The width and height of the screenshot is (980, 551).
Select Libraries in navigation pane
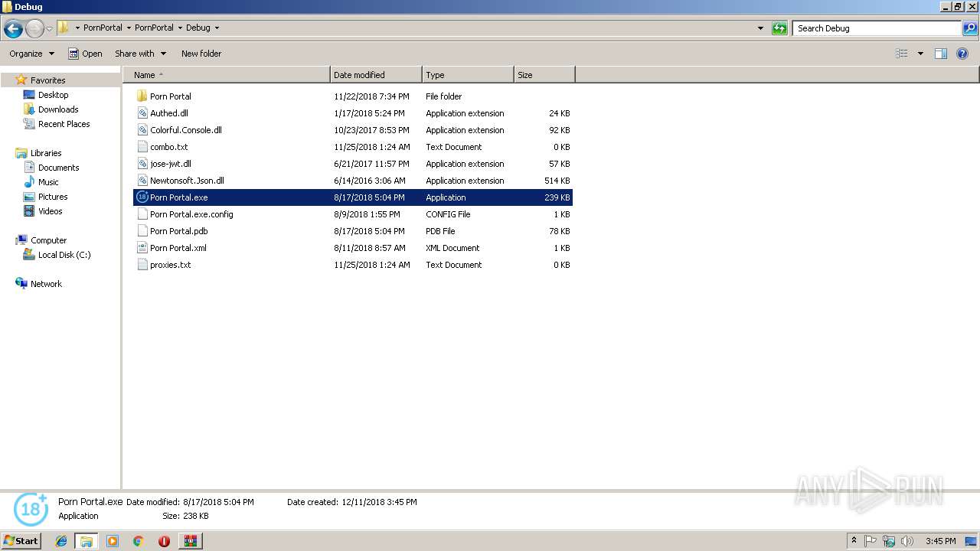coord(46,153)
